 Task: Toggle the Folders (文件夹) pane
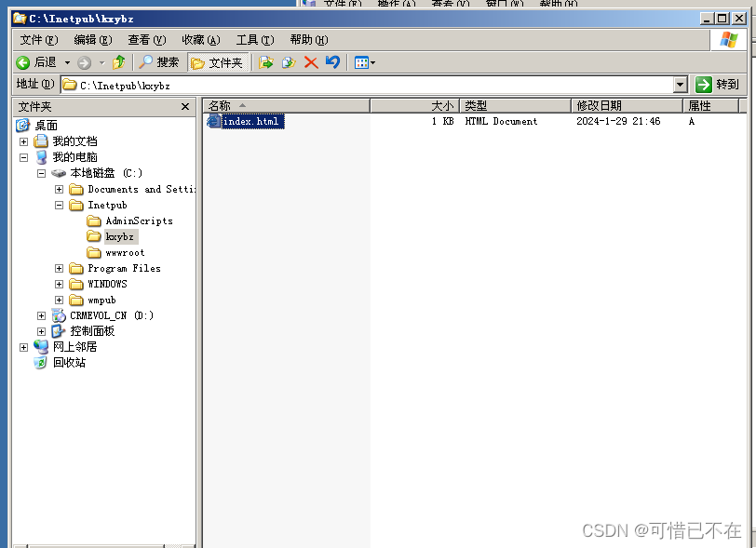coord(218,62)
